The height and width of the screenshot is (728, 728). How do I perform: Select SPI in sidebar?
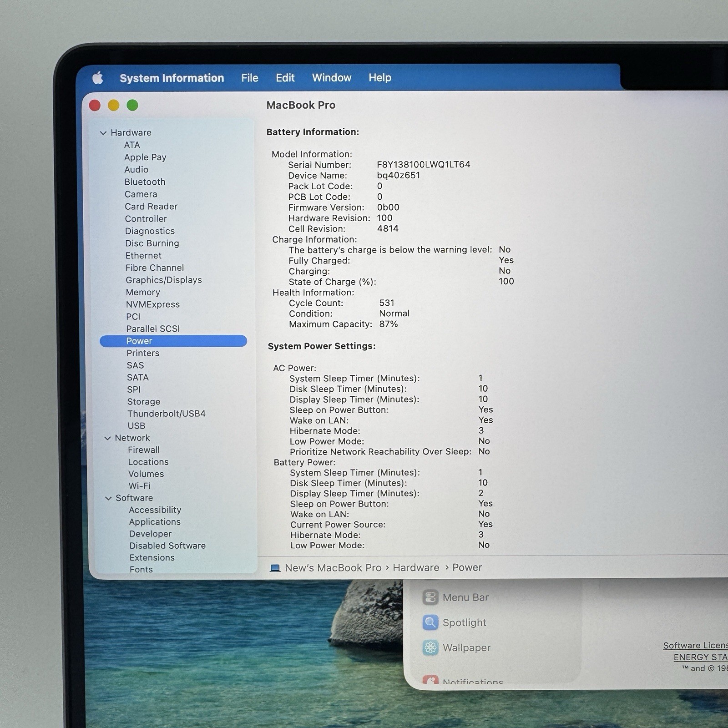(134, 389)
